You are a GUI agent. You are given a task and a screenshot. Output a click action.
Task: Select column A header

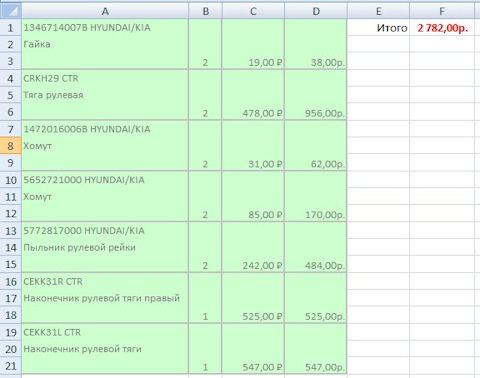click(105, 11)
